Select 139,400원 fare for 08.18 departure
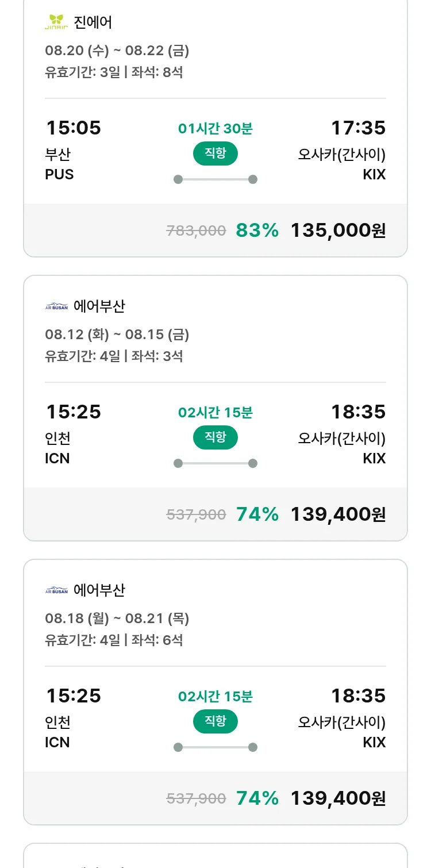 coord(338,798)
